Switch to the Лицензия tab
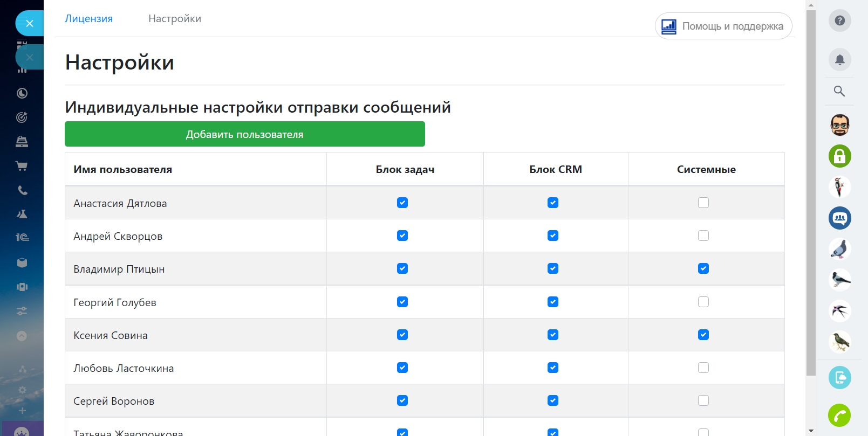The image size is (868, 436). coord(88,19)
